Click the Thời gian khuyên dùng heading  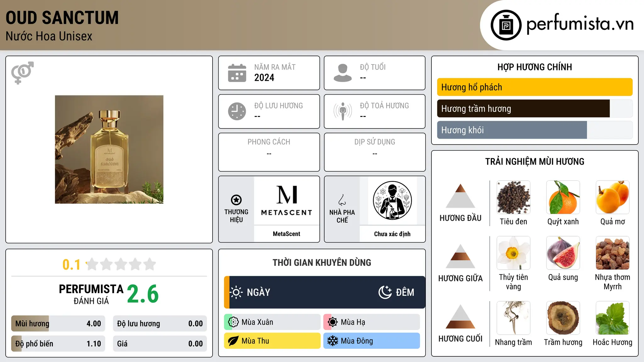(x=322, y=262)
